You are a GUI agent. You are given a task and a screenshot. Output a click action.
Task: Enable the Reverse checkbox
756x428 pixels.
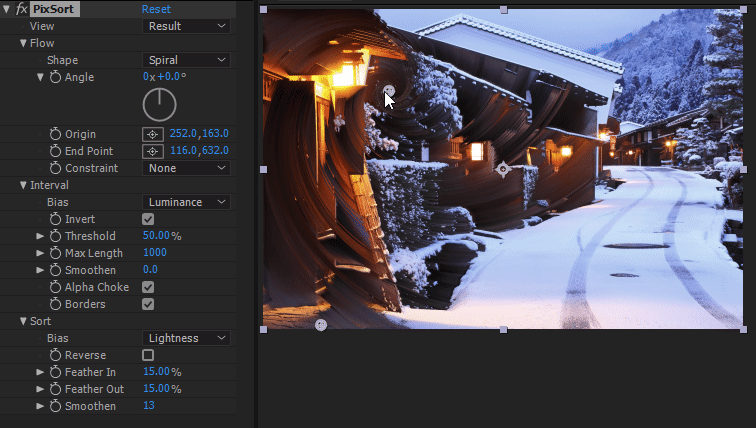(x=148, y=355)
